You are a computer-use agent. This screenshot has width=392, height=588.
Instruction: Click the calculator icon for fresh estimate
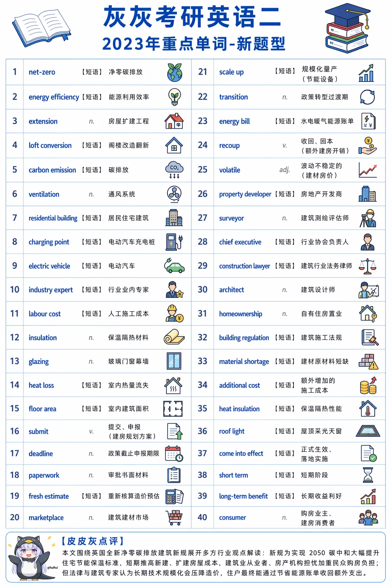pos(175,497)
